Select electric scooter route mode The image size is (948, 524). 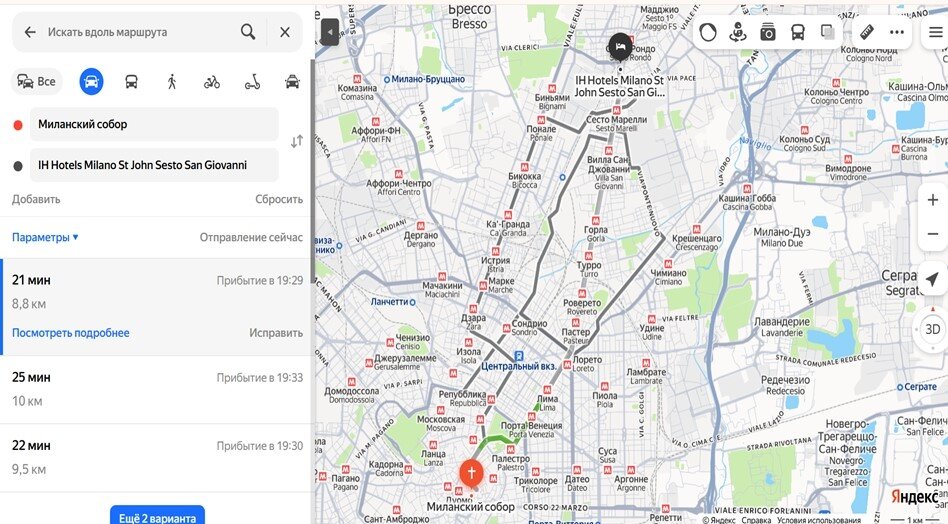pos(252,82)
